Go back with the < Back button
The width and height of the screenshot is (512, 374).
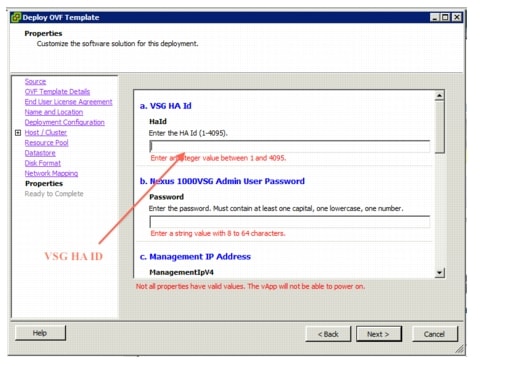(x=328, y=334)
